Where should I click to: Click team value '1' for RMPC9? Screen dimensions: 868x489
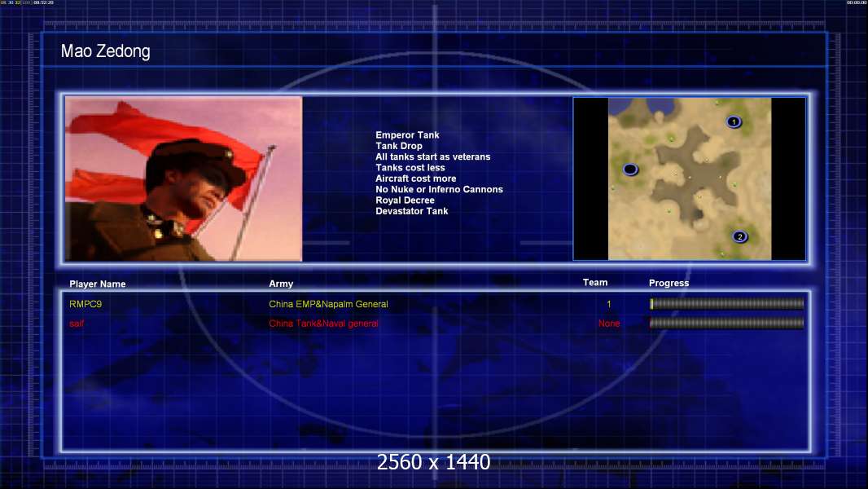pos(609,304)
